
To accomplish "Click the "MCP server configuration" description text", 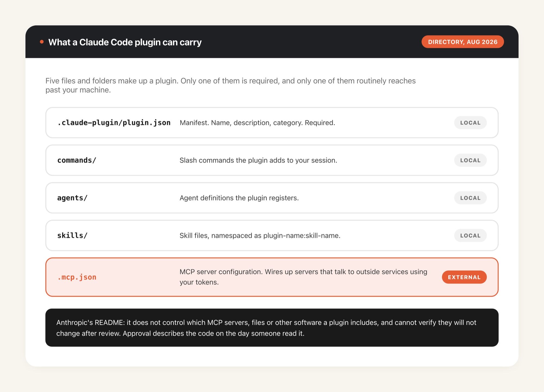I will click(x=304, y=277).
